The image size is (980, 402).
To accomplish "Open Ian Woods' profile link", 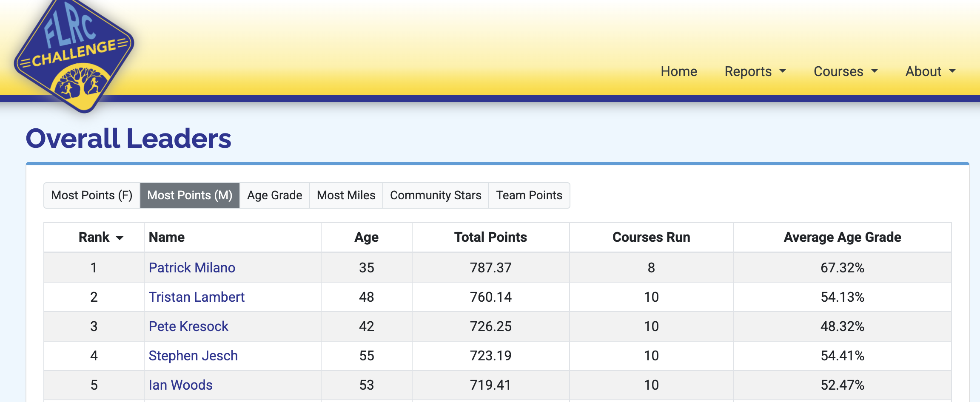I will [180, 385].
